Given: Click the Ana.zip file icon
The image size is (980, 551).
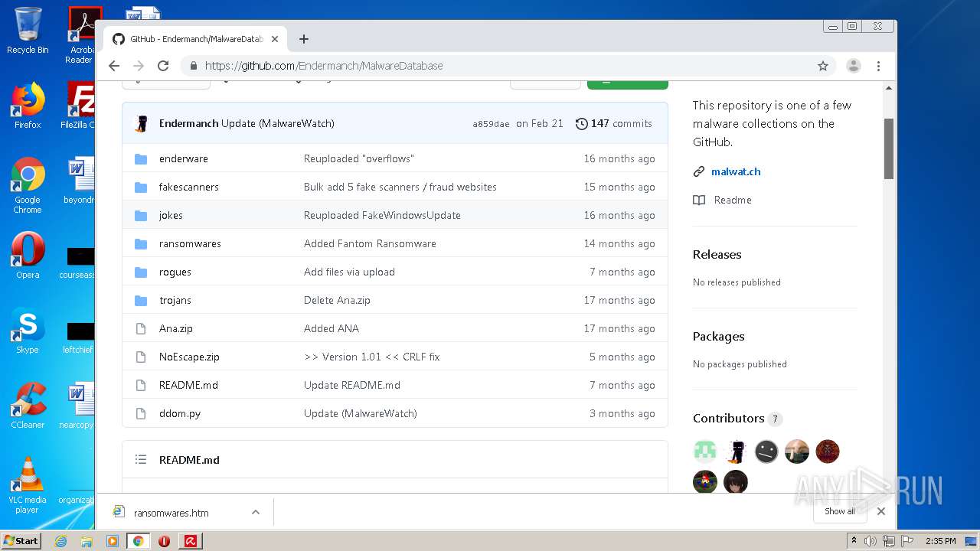Looking at the screenshot, I should (x=141, y=328).
